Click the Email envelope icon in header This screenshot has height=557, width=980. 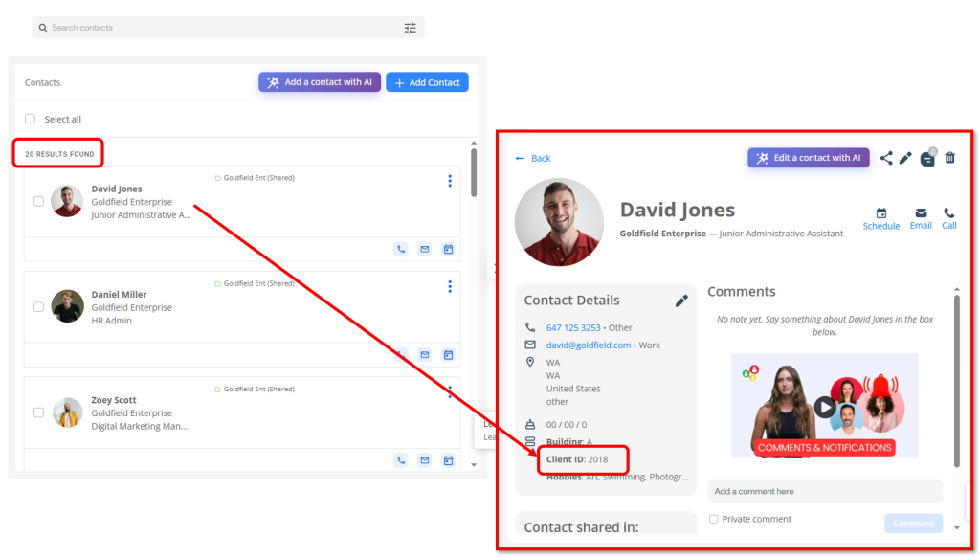pyautogui.click(x=921, y=213)
